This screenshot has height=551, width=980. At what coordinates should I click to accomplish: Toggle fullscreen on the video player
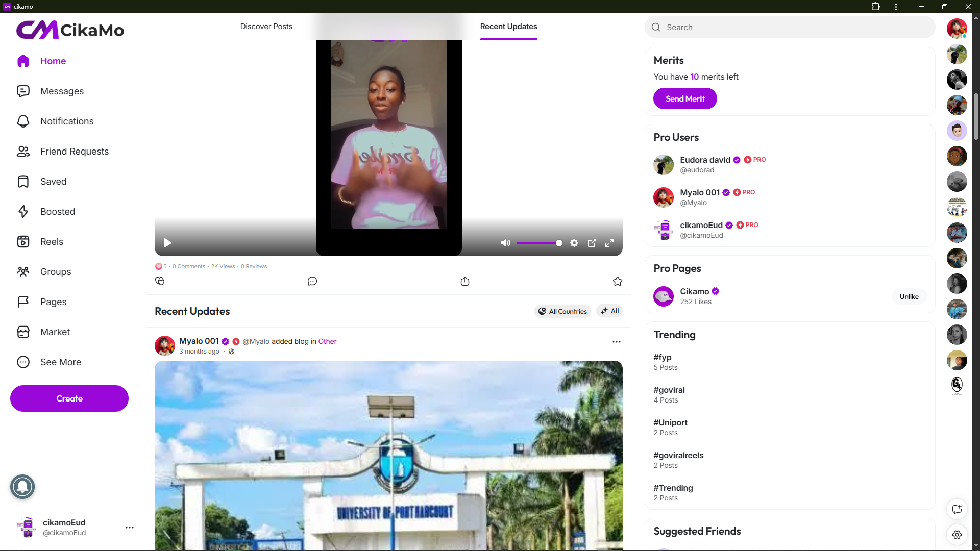point(609,243)
